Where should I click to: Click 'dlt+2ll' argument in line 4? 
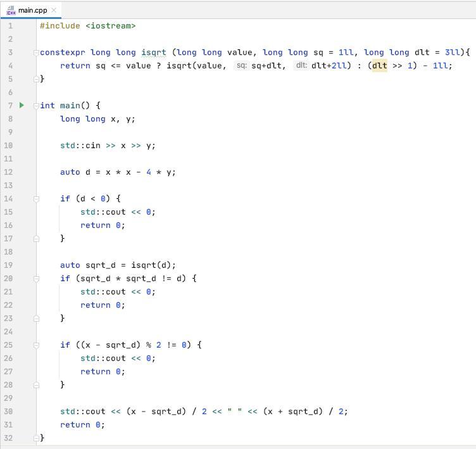tap(329, 66)
